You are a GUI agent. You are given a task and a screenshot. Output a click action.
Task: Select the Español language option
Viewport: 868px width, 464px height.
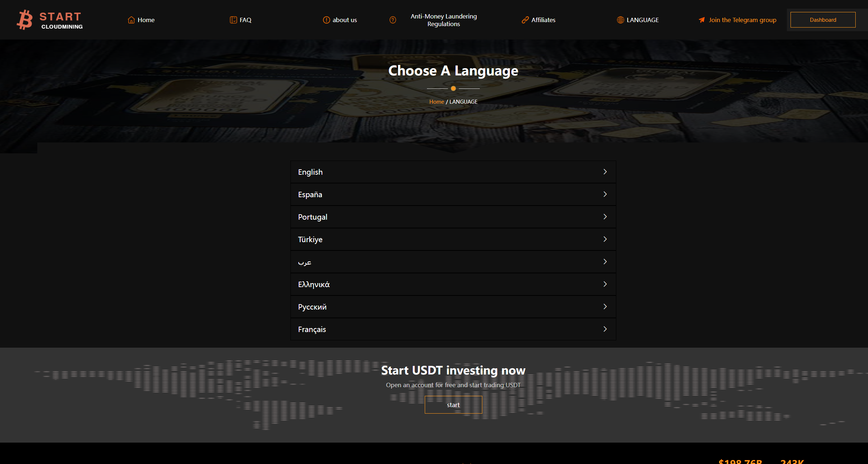453,194
